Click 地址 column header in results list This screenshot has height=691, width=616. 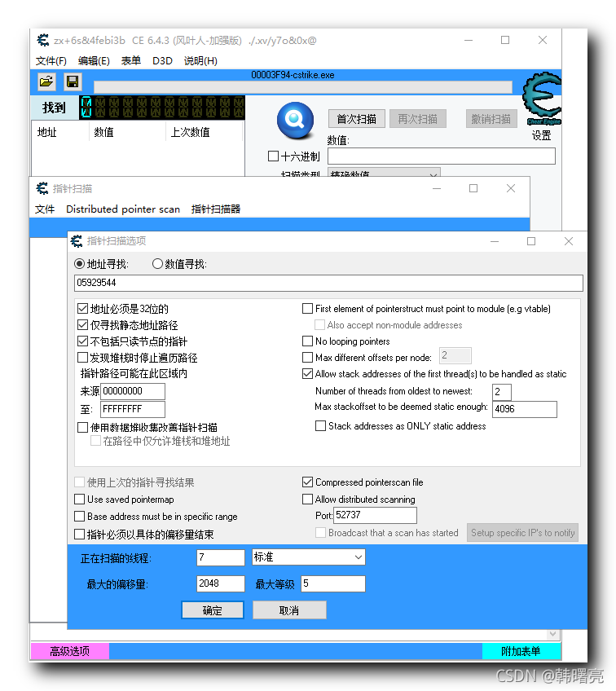coord(61,132)
